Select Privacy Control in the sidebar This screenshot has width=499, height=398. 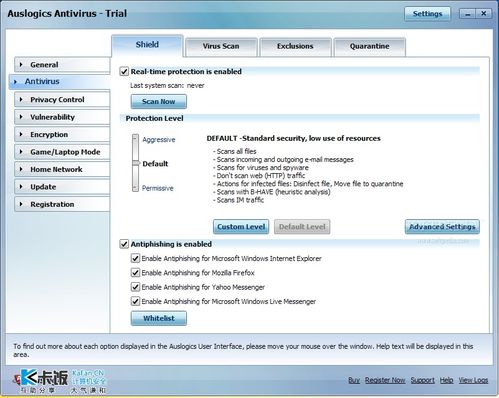62,99
